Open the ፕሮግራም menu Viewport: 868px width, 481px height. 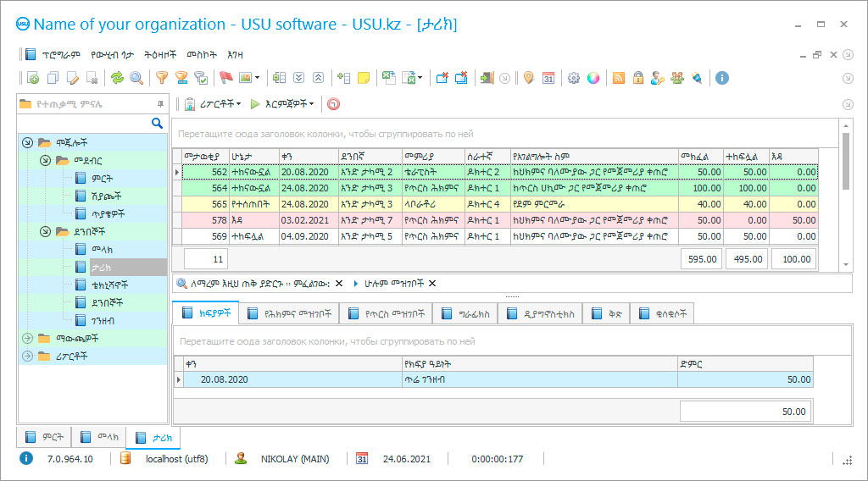click(60, 54)
